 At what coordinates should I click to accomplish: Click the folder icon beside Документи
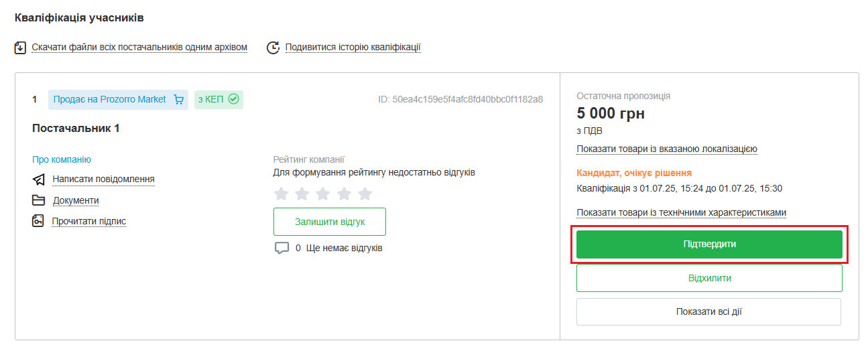pyautogui.click(x=38, y=200)
